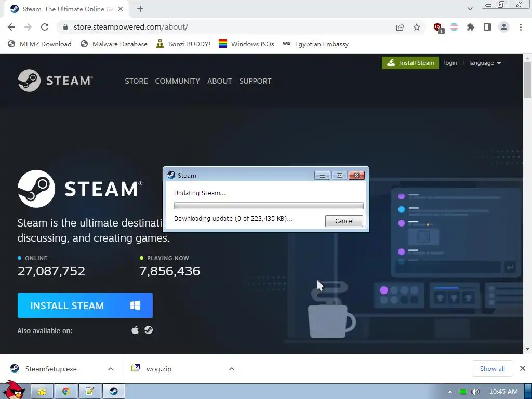Open the Windows ISOs bookmark
This screenshot has height=399, width=532.
[x=246, y=44]
